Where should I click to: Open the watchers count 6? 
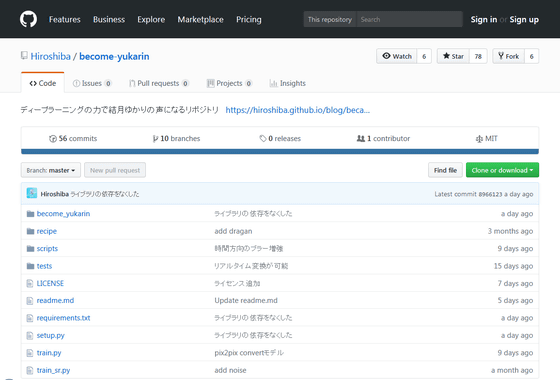(x=424, y=56)
